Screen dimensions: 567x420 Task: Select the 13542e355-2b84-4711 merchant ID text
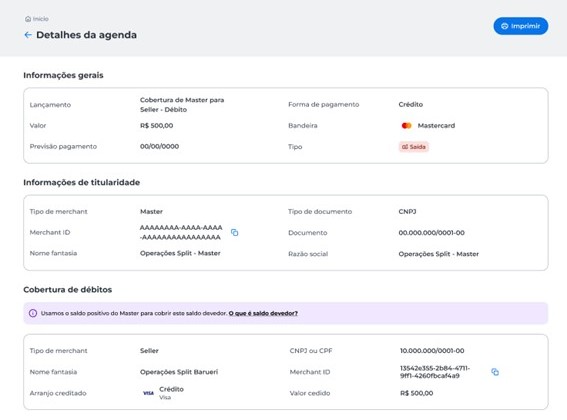(435, 372)
